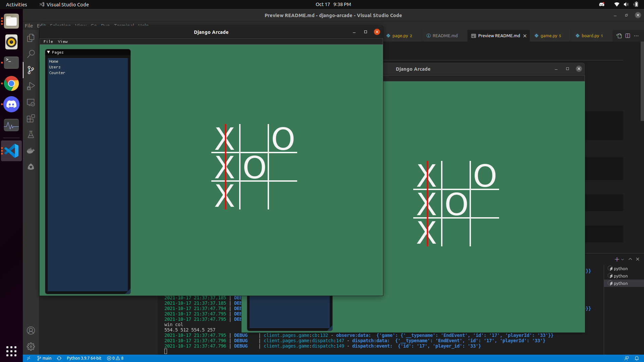Launch Files from the Ubuntu dock
The image size is (644, 362).
[11, 21]
